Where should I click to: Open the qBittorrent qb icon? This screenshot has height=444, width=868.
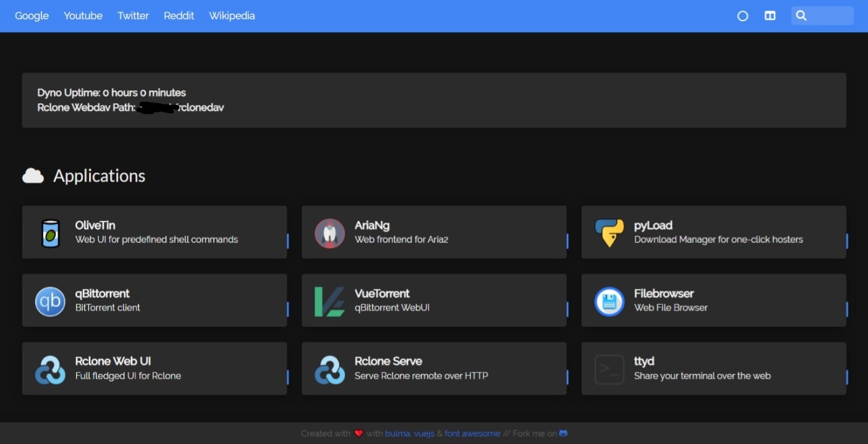point(50,302)
